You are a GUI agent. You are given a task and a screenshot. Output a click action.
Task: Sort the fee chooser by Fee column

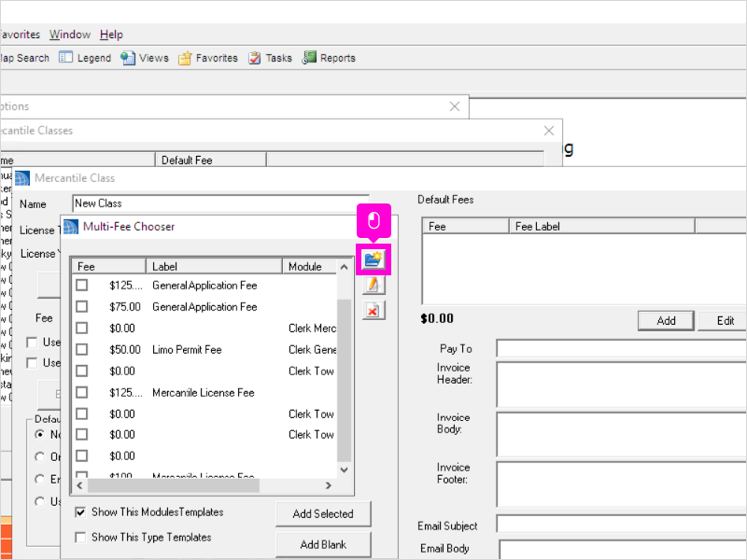pos(108,267)
